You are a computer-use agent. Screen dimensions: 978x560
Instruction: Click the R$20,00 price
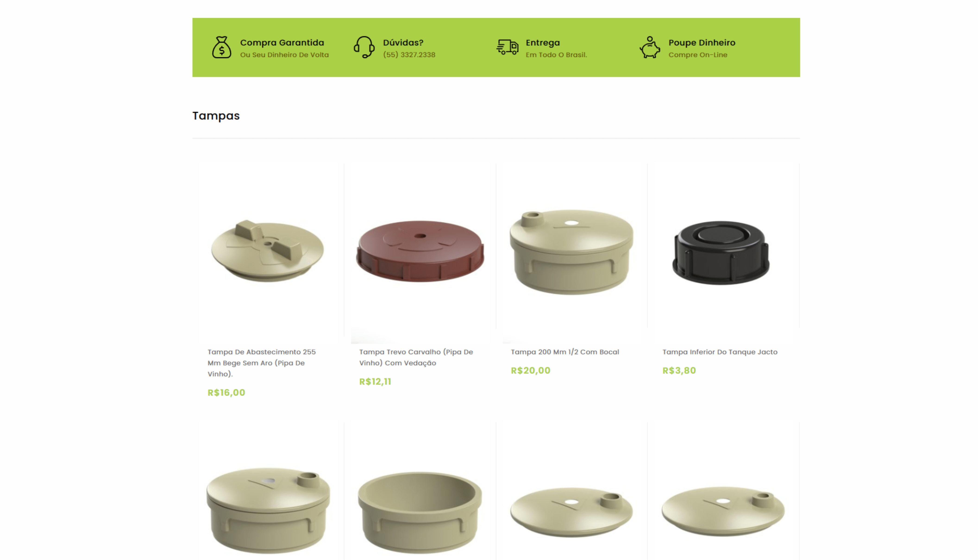(530, 370)
